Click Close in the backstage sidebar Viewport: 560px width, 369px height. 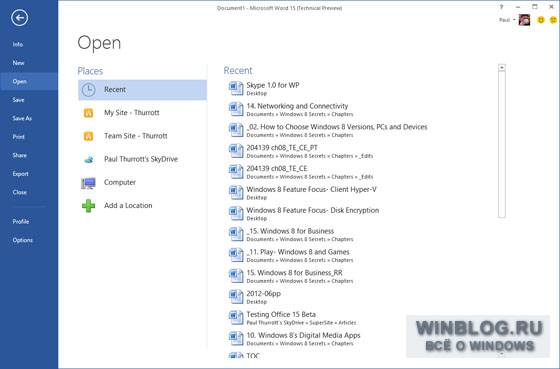[x=20, y=192]
